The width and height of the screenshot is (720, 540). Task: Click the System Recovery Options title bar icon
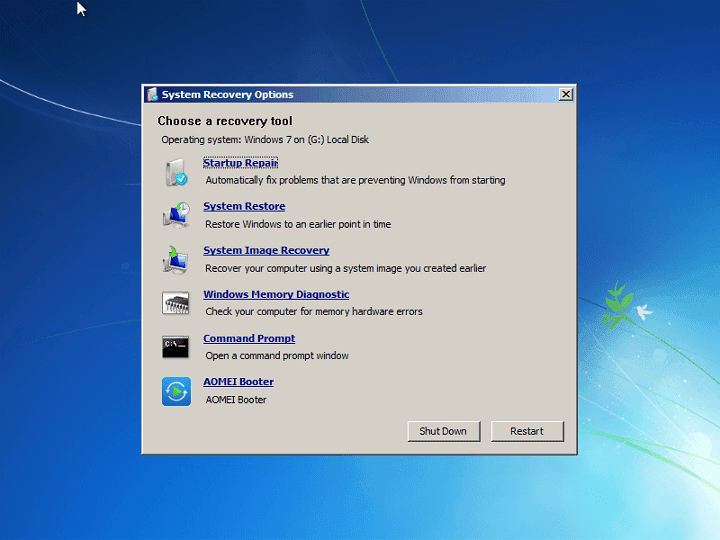[152, 95]
